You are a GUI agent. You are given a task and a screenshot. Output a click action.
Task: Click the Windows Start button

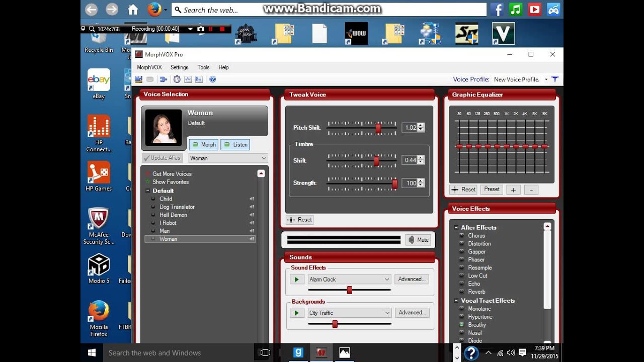[x=92, y=353]
